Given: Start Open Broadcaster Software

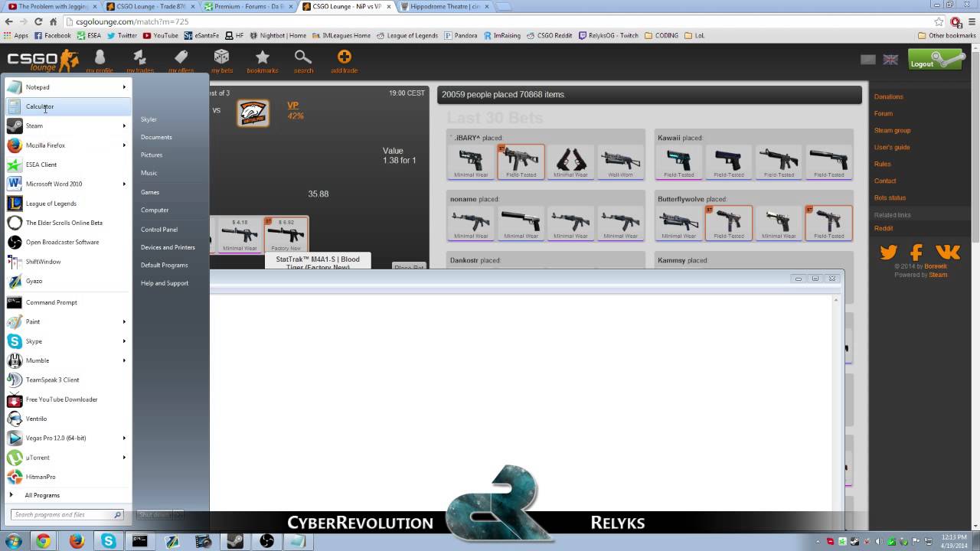Looking at the screenshot, I should coord(67,242).
